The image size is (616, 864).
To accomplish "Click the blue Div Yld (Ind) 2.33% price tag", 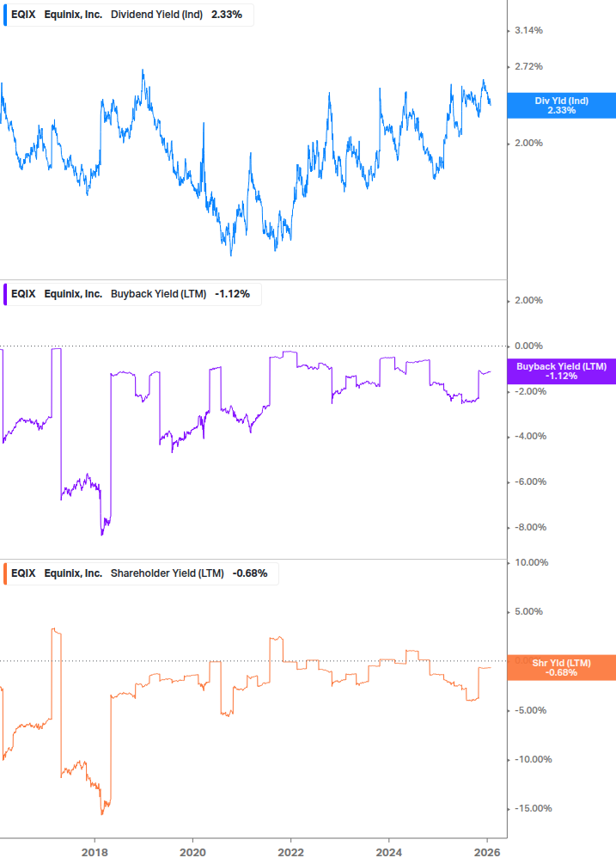I will 562,105.
